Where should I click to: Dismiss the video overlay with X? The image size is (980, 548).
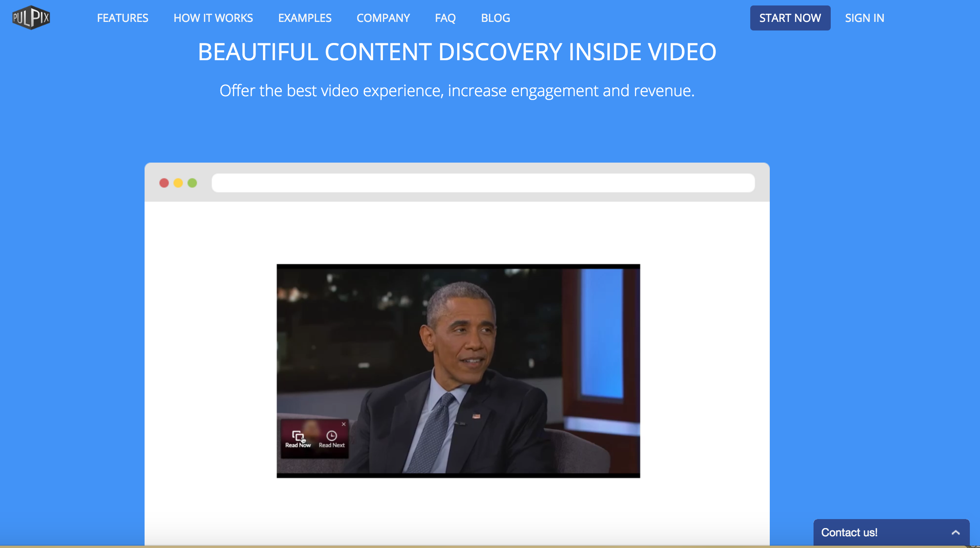343,424
